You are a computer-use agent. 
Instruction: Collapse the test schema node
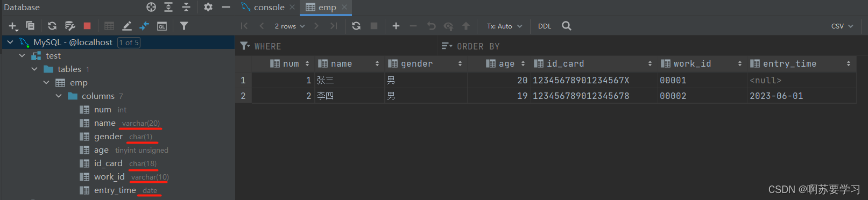tap(22, 55)
